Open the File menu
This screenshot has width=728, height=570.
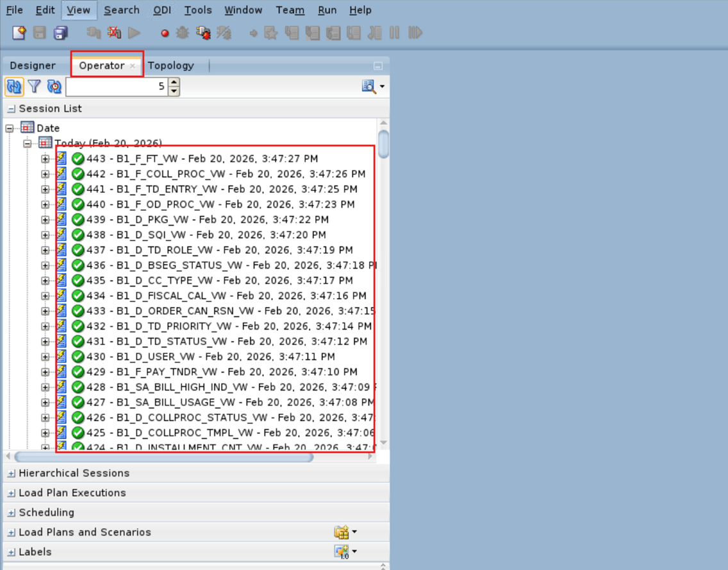tap(14, 10)
